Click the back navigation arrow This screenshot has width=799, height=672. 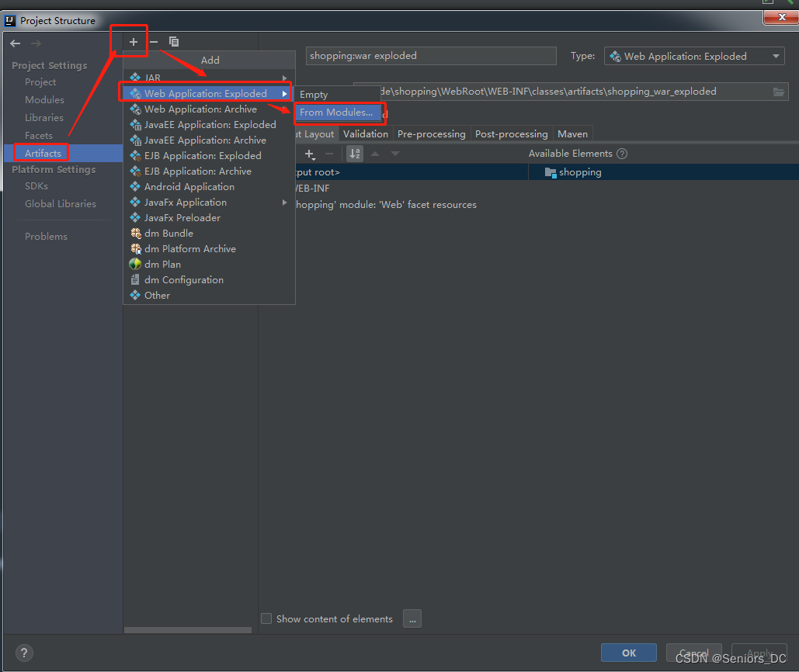(16, 43)
